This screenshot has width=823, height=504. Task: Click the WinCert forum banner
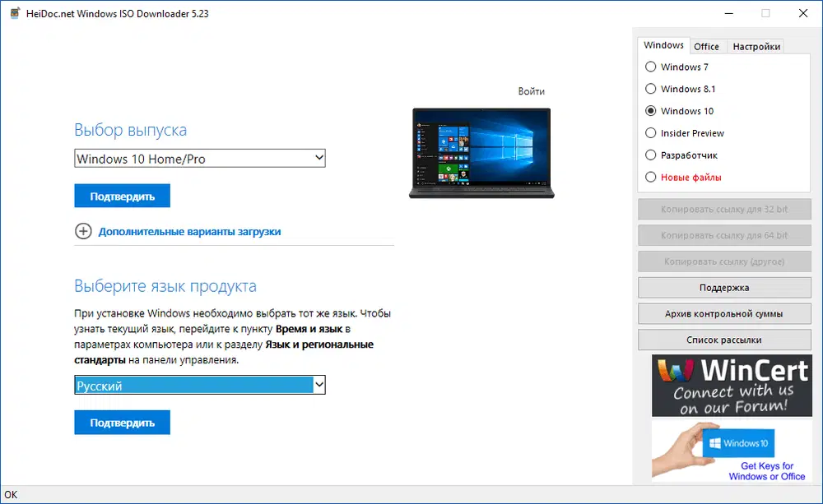pyautogui.click(x=732, y=385)
